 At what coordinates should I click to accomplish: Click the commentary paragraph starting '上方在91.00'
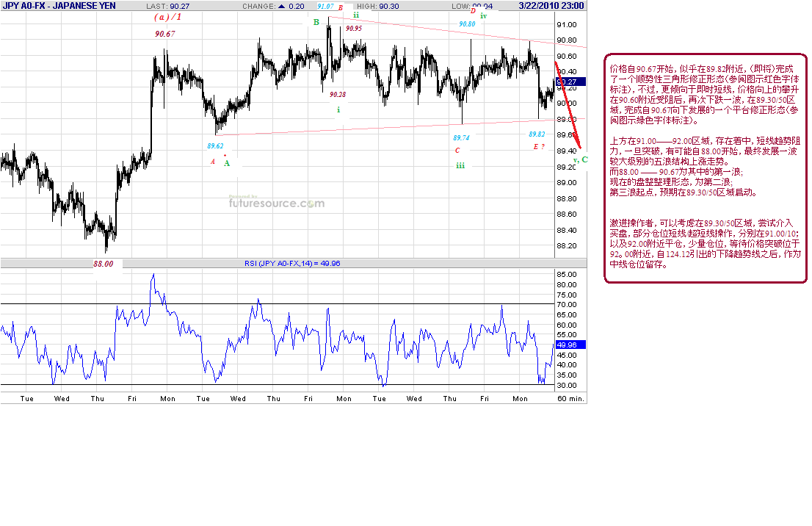pyautogui.click(x=705, y=166)
